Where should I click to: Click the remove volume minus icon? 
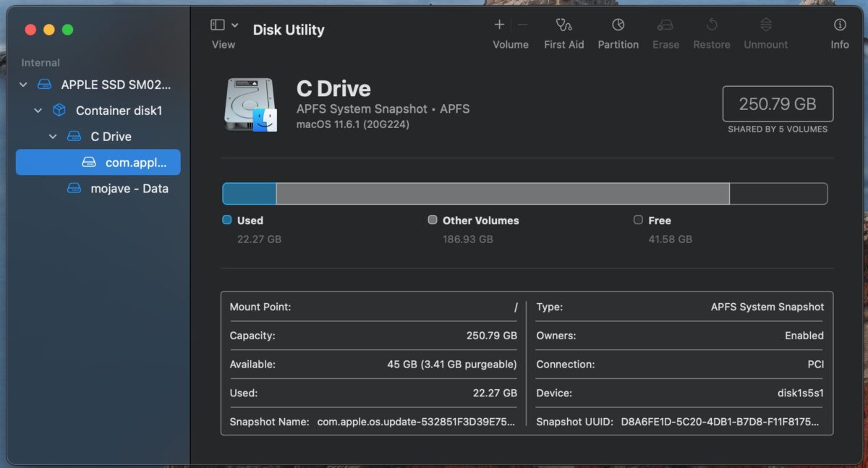click(x=522, y=25)
